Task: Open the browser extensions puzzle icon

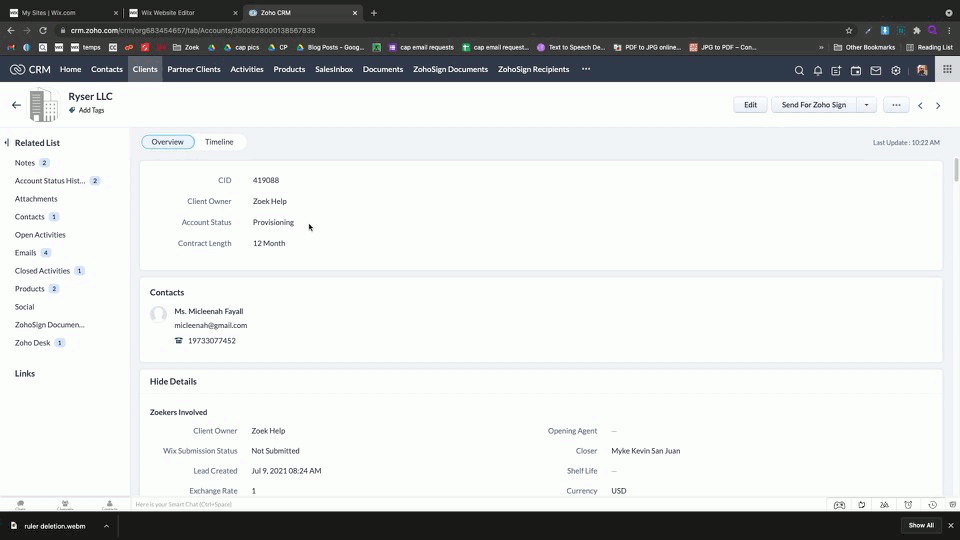Action: [x=917, y=31]
